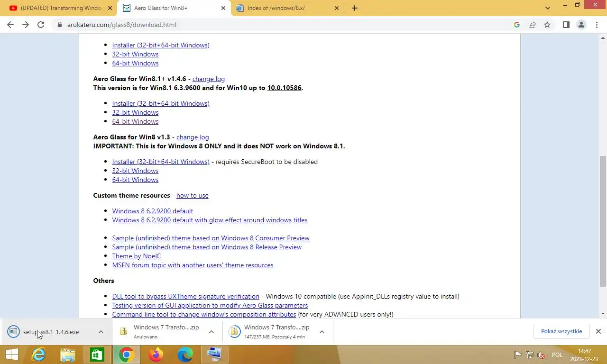Open the first Installer link near 'Windows)' at page top
The image size is (607, 364).
(x=161, y=45)
